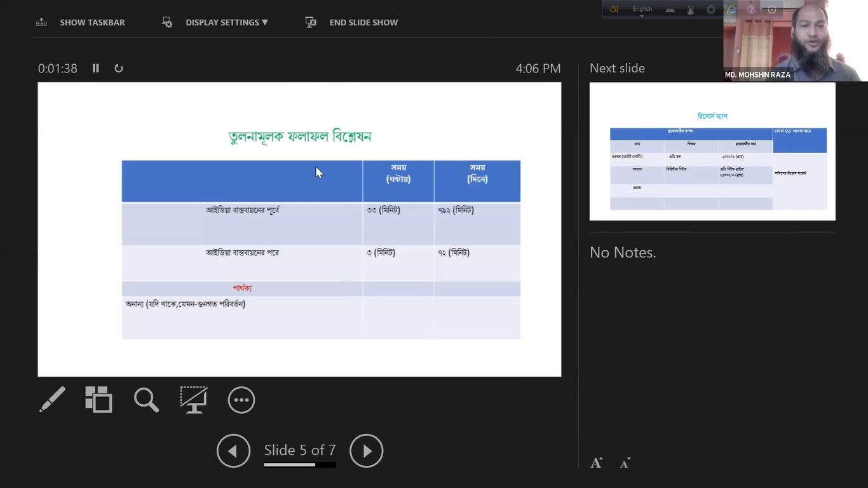Click End Slide Show
This screenshot has height=488, width=868.
coord(351,22)
